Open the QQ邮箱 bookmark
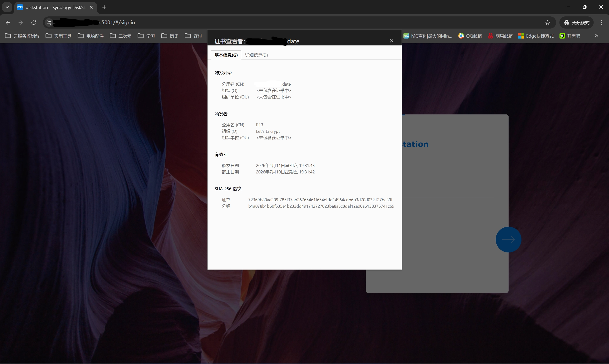Screen dimensions: 609x364 point(470,36)
